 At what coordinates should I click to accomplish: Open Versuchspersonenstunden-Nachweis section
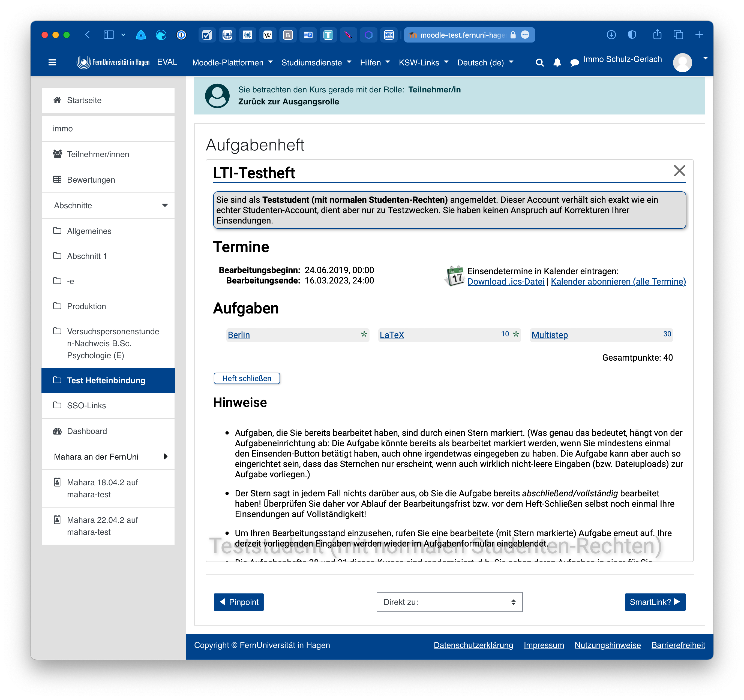(x=108, y=343)
